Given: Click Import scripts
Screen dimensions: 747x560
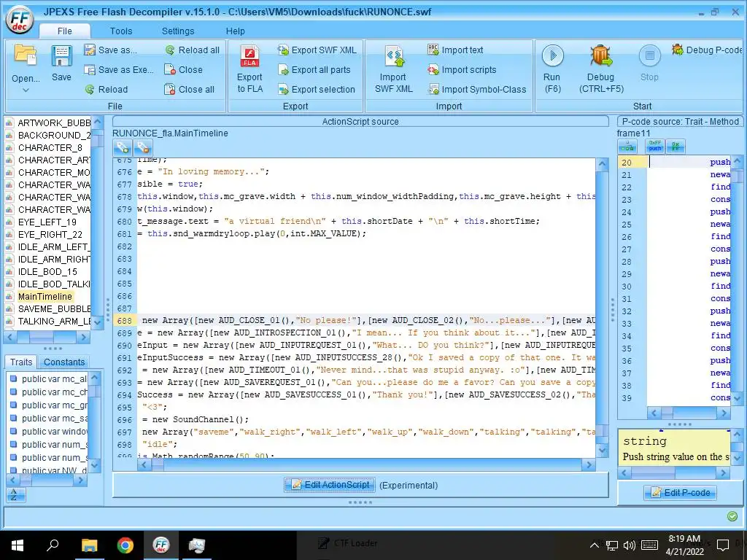Looking at the screenshot, I should coord(462,69).
